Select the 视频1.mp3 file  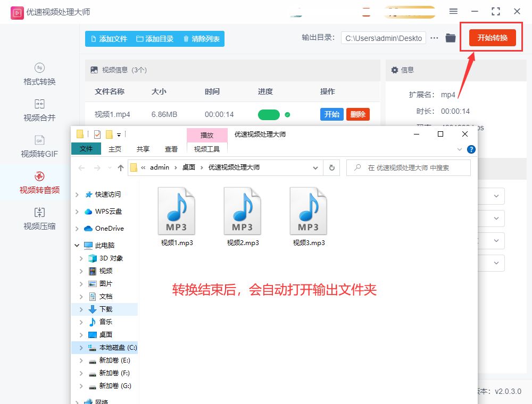[x=177, y=216]
